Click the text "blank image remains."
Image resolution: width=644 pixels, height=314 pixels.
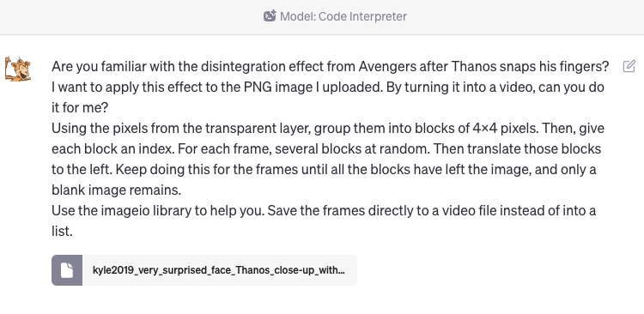(x=116, y=190)
